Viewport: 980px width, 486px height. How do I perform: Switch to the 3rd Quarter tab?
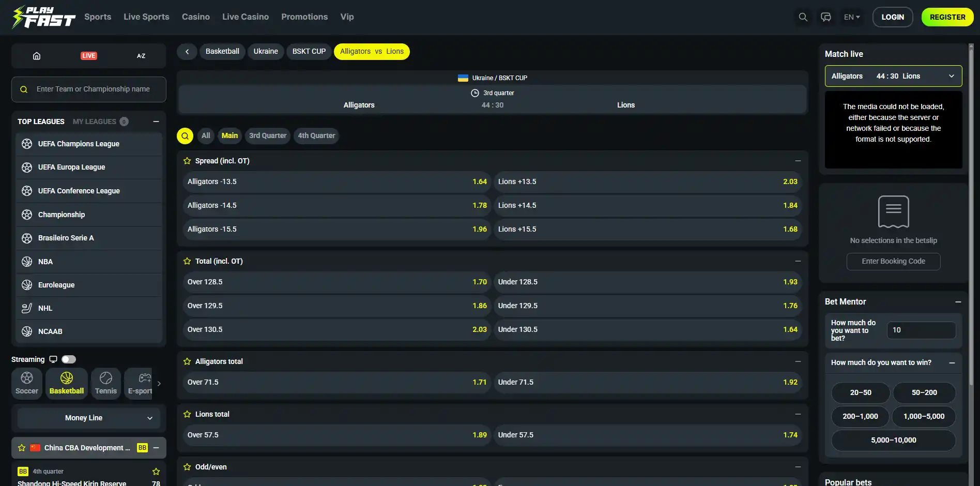pos(268,136)
